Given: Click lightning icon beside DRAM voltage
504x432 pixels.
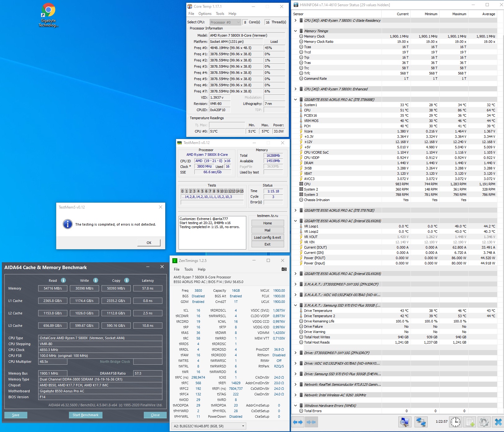Looking at the screenshot, I should click(301, 163).
